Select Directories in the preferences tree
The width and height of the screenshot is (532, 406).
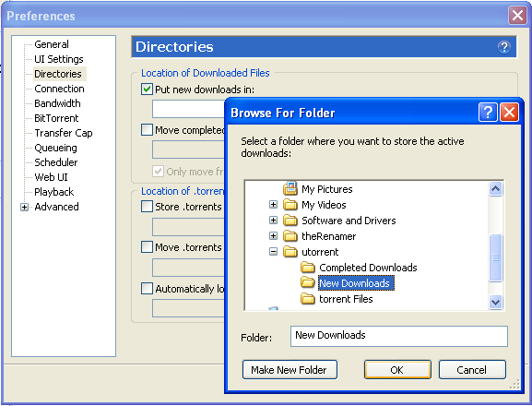58,74
